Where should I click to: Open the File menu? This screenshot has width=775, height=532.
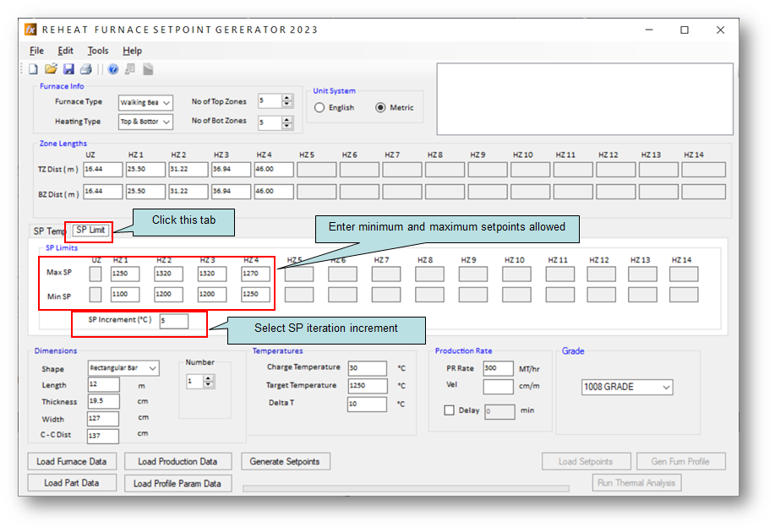click(36, 51)
